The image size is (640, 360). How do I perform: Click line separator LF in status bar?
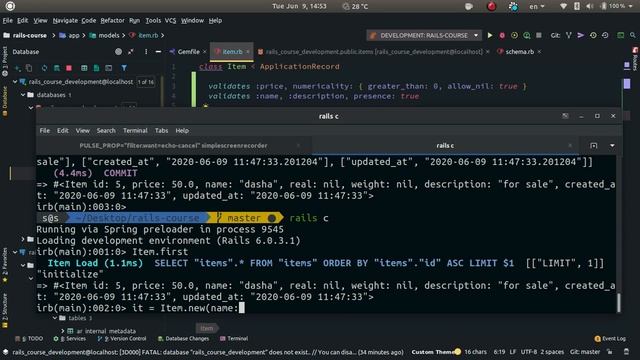512,352
